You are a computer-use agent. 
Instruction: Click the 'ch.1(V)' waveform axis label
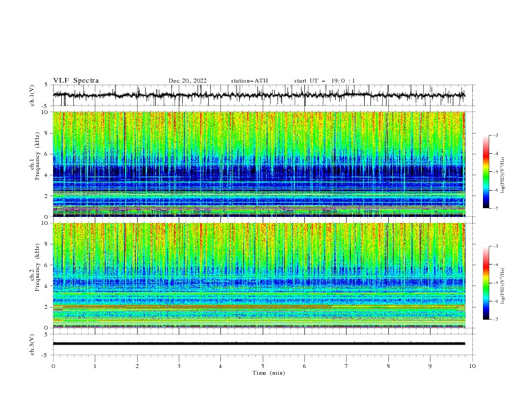(32, 95)
